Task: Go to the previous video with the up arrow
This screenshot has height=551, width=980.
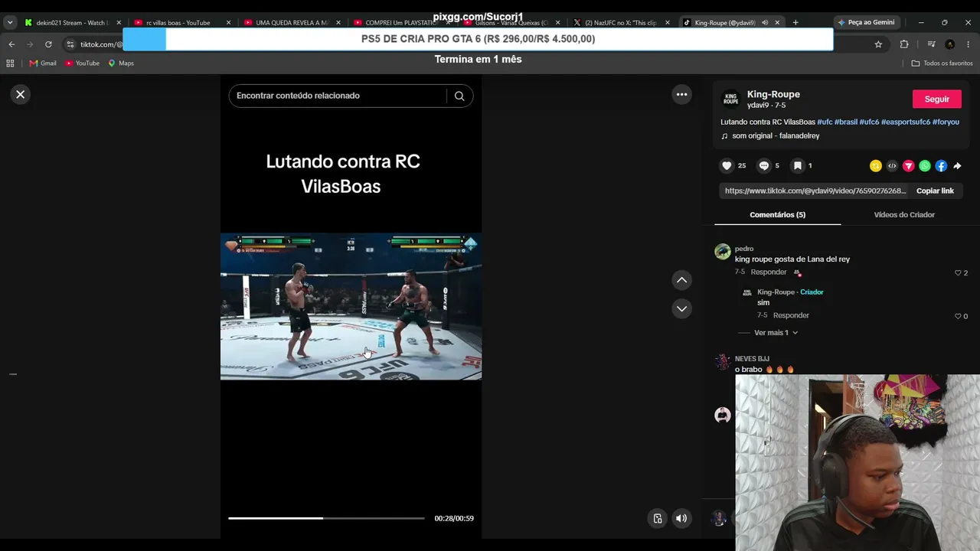Action: click(681, 280)
